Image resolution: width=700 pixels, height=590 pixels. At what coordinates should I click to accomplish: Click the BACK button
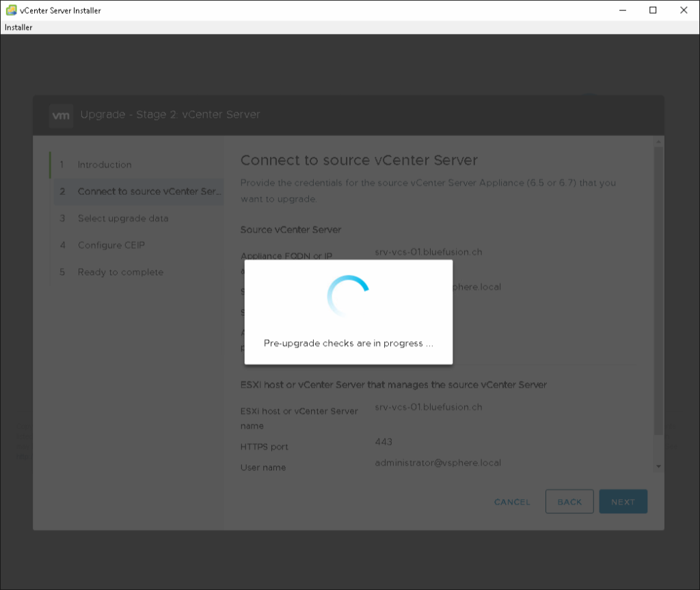tap(569, 502)
